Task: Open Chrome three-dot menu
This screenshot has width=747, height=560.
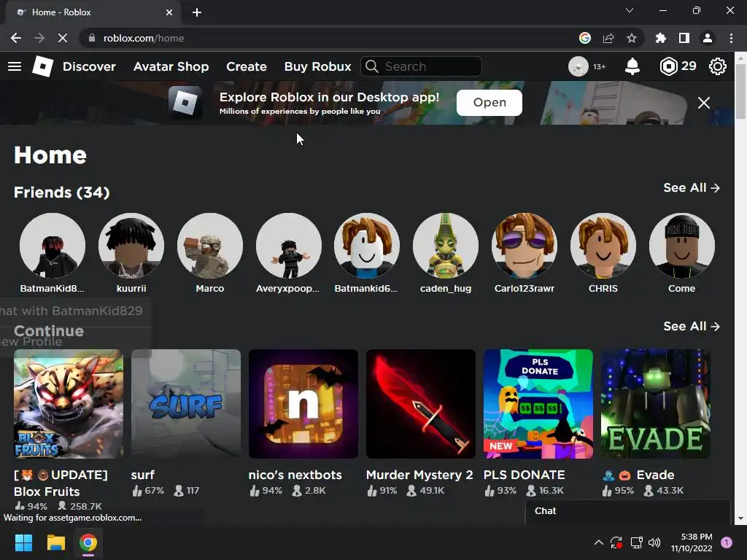Action: pyautogui.click(x=731, y=38)
